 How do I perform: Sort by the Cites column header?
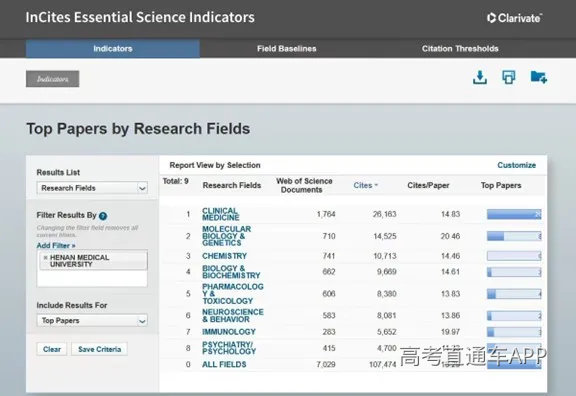coord(365,186)
